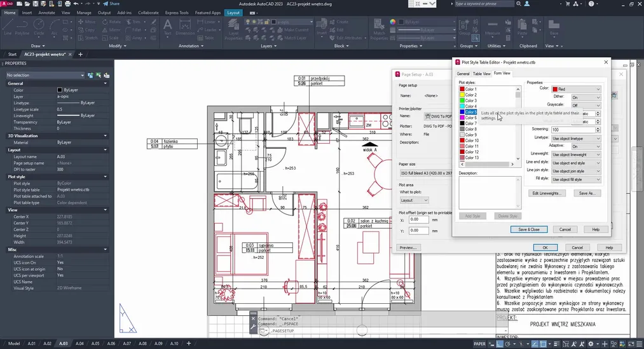
Task: Click the Text annotation tool
Action: tap(168, 28)
